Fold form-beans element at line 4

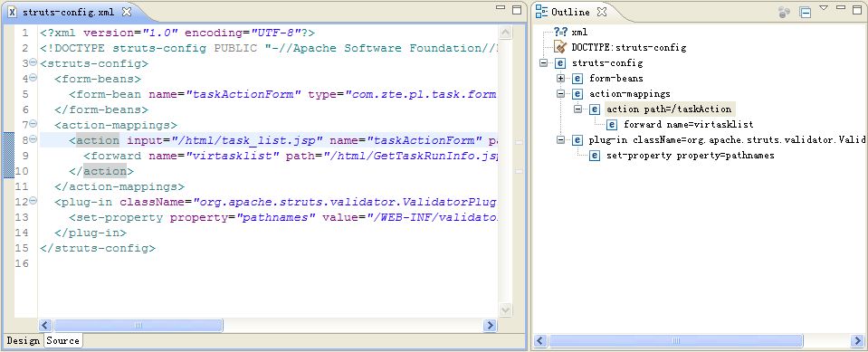(33, 78)
